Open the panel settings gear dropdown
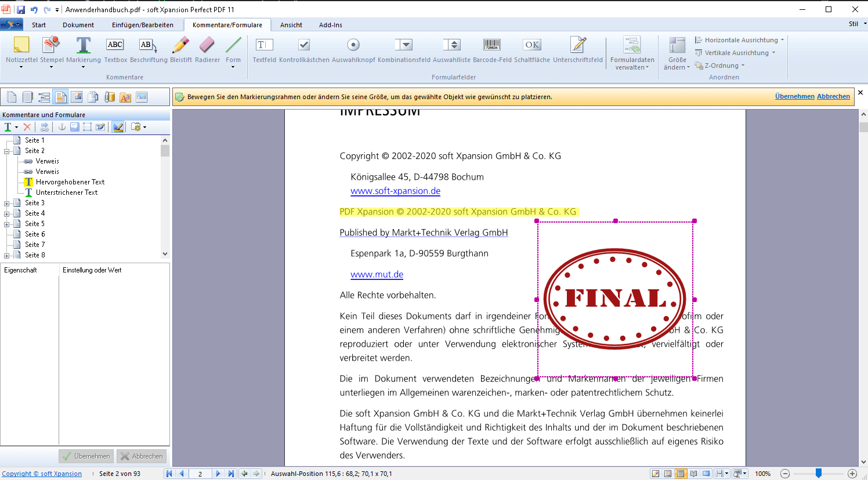The image size is (868, 480). (139, 127)
